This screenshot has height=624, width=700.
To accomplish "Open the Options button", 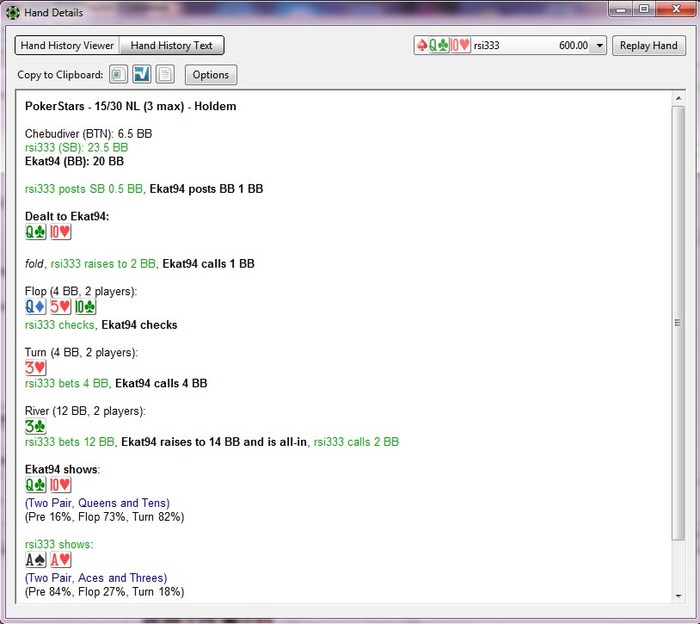I will [211, 75].
